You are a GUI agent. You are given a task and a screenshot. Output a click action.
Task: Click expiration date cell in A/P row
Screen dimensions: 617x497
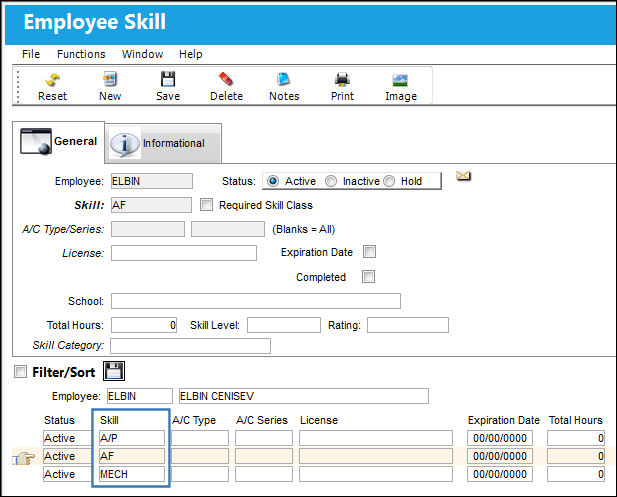(x=500, y=438)
